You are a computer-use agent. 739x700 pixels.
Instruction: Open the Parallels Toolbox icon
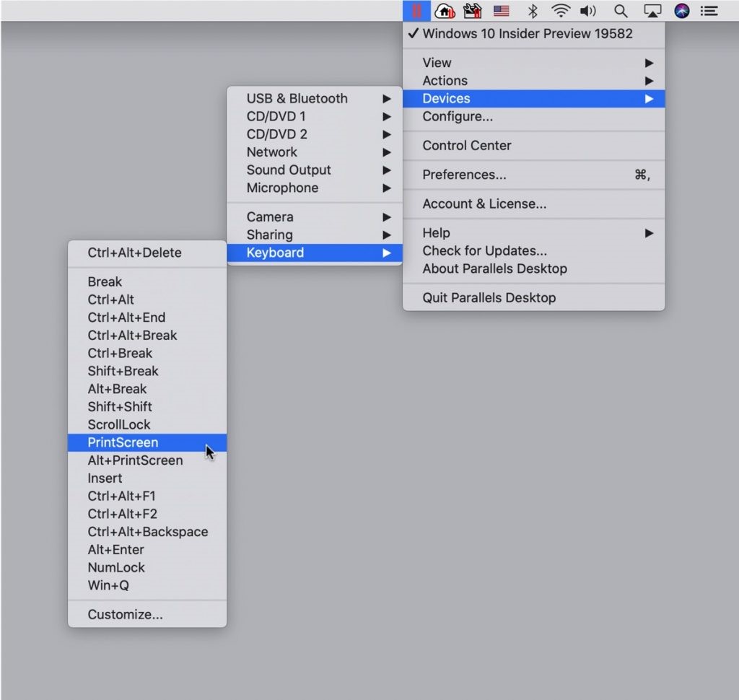(473, 11)
